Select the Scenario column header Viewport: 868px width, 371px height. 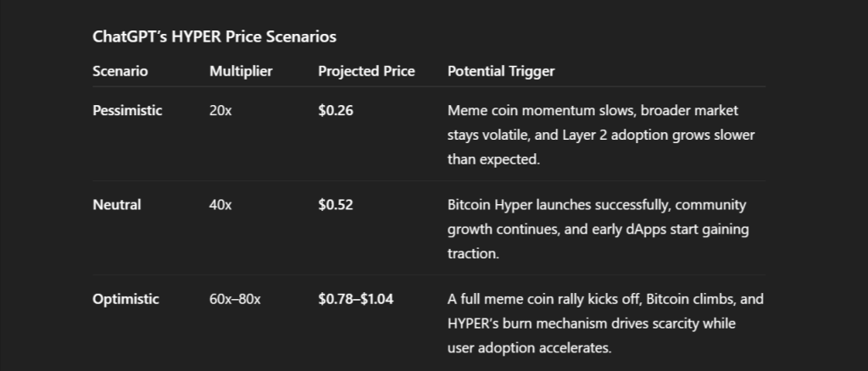coord(120,71)
